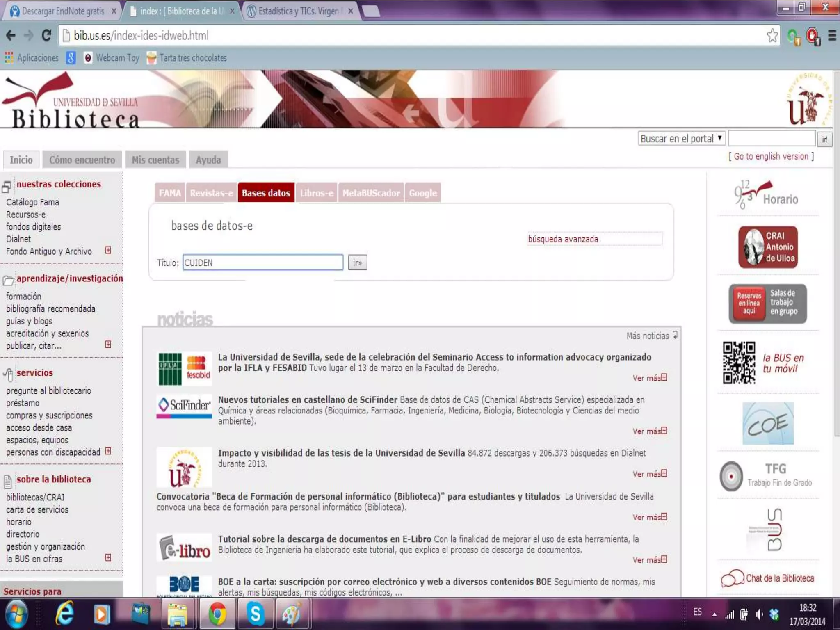Click the bookmark star icon in address bar

(772, 36)
